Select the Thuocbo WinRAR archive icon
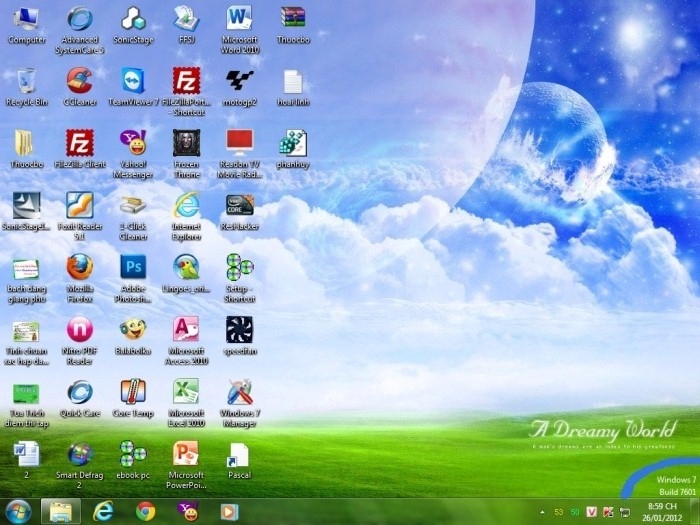Screen dimensions: 700x525 click(x=293, y=26)
